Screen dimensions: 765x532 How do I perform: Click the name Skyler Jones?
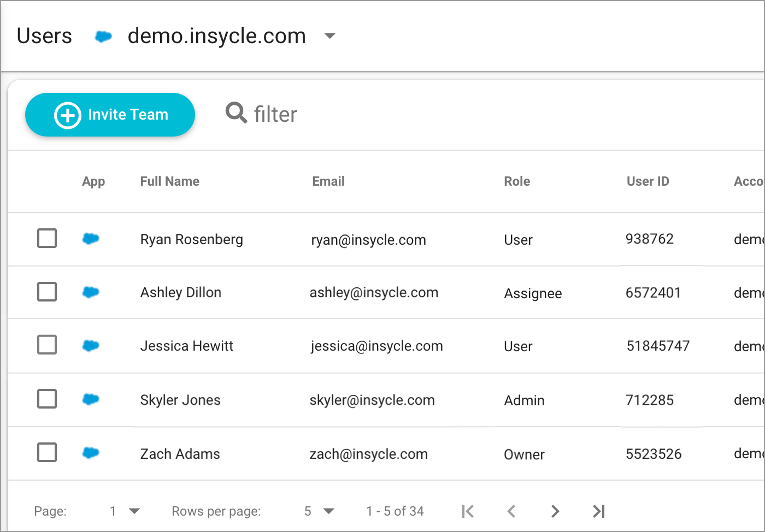click(x=180, y=400)
